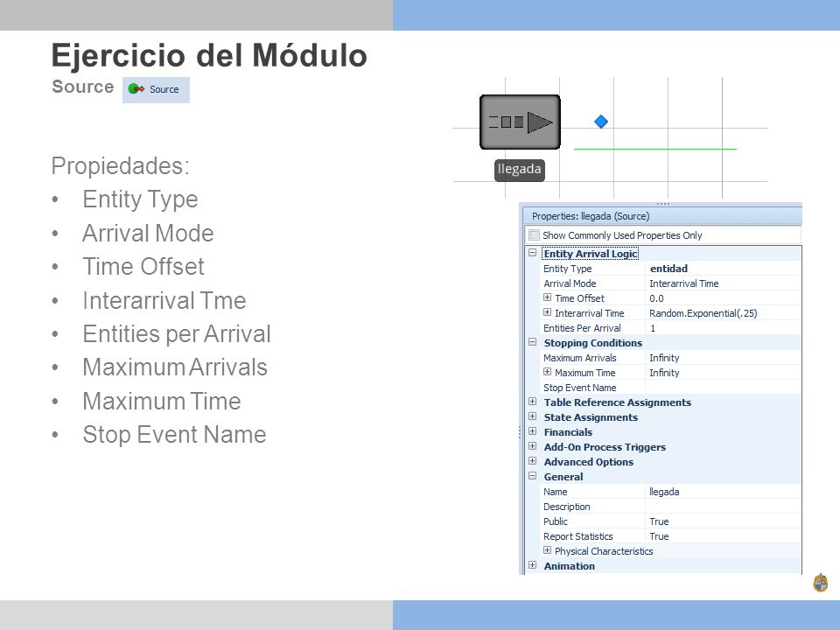Click the panel grip dots above Properties
The height and width of the screenshot is (630, 840).
click(662, 204)
